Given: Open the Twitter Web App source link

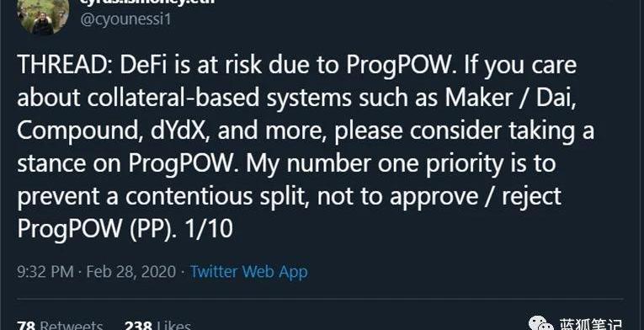Looking at the screenshot, I should click(x=249, y=272).
